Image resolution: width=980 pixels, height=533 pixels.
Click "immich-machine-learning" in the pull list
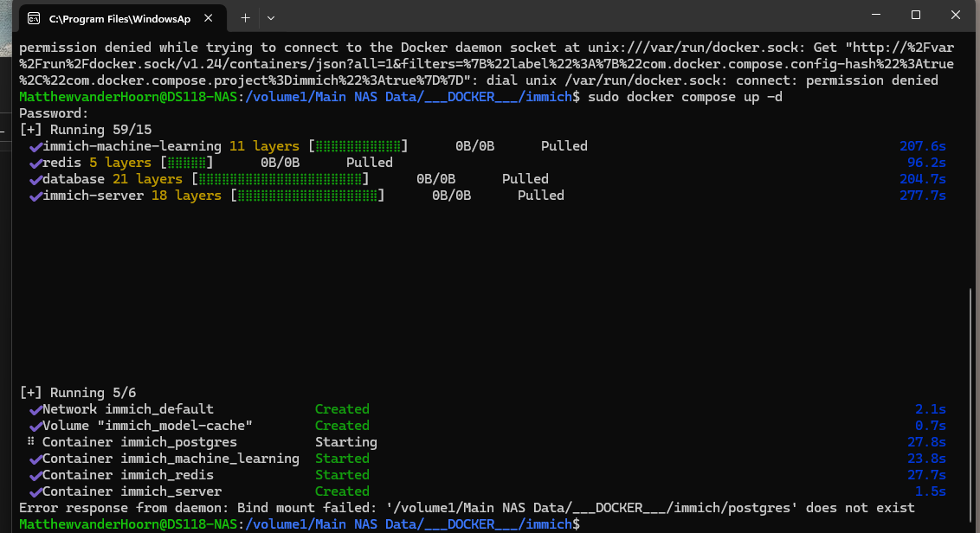pos(132,146)
